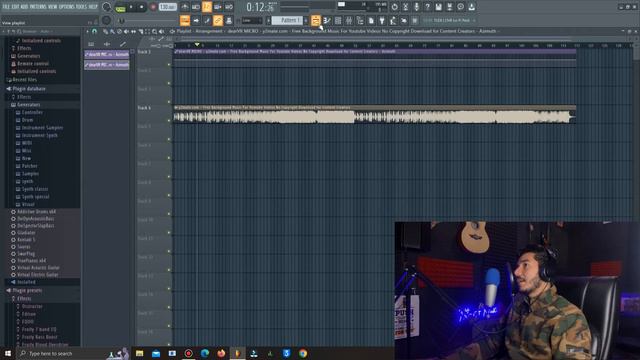640x360 pixels.
Task: Click the render/export download icon
Action: click(471, 7)
